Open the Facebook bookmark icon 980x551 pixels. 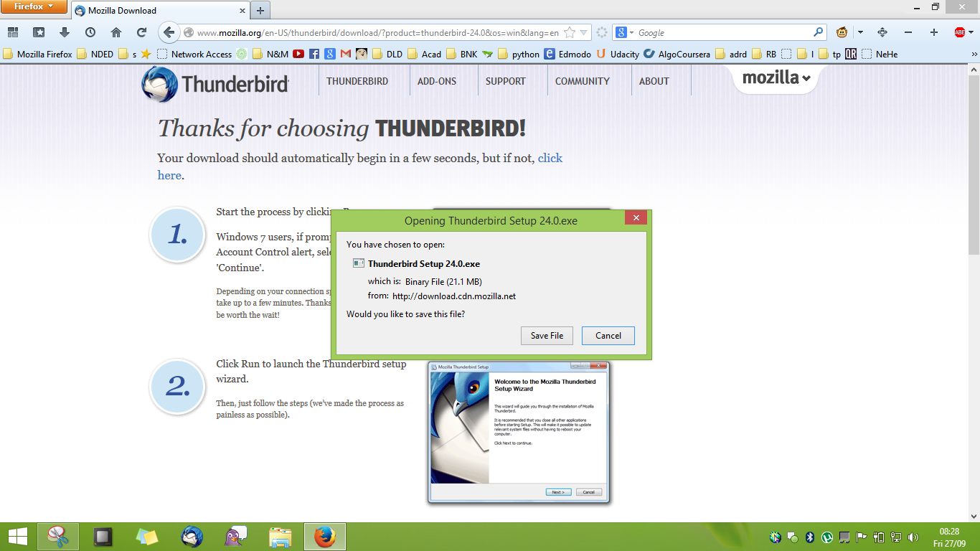tap(314, 54)
